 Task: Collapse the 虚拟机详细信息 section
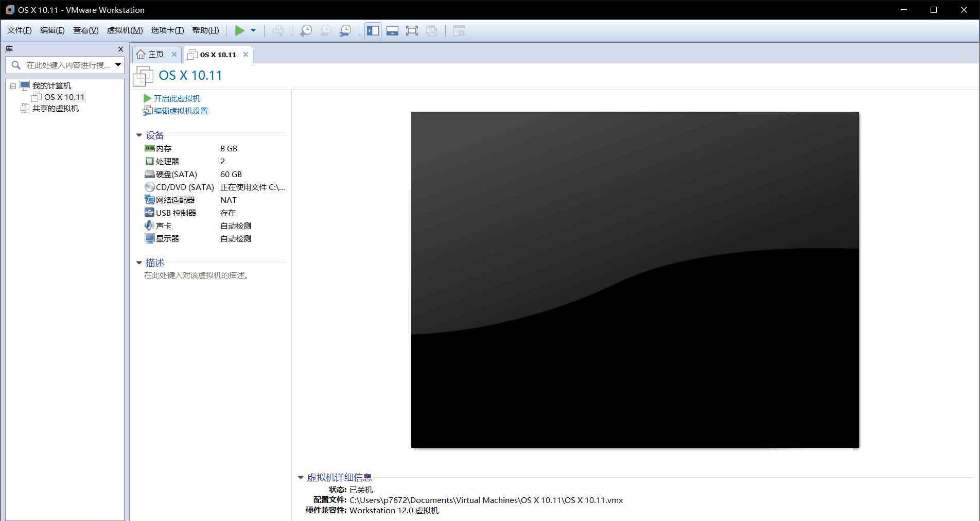point(301,477)
